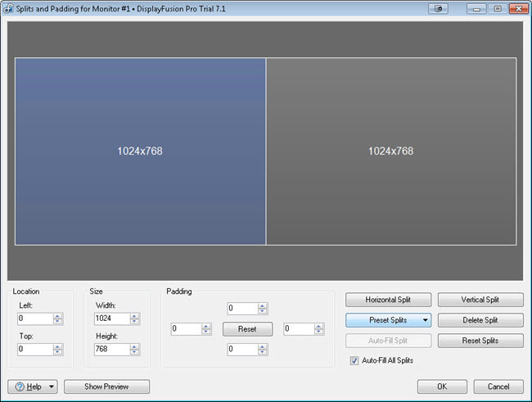Click the top padding input field
This screenshot has width=532, height=402.
(x=242, y=309)
